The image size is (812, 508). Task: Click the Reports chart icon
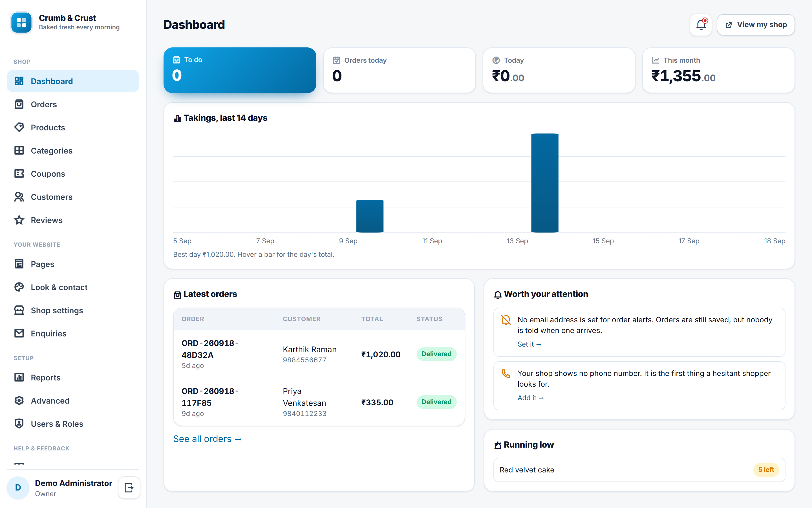[x=19, y=377]
